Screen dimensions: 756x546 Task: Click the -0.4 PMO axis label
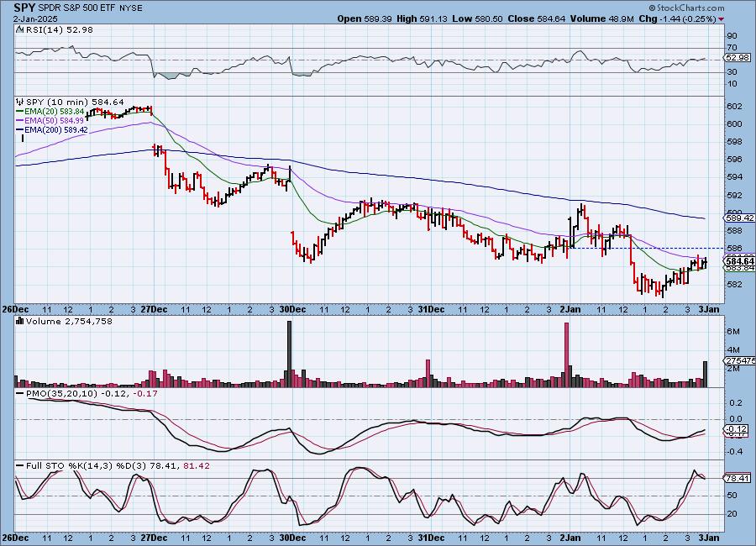[x=734, y=452]
